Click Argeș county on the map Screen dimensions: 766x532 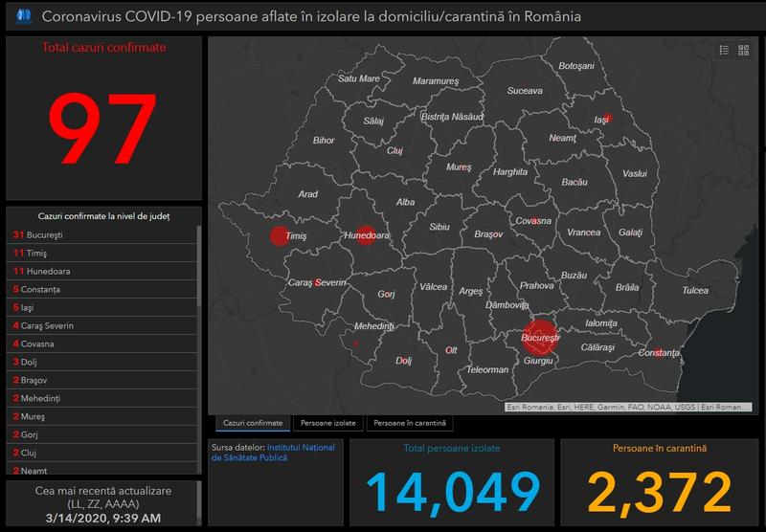470,292
